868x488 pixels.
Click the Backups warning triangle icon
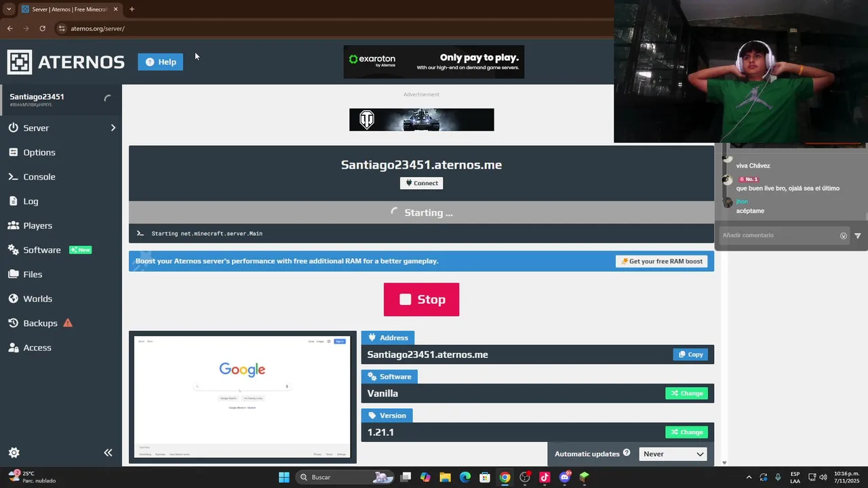[x=68, y=323]
